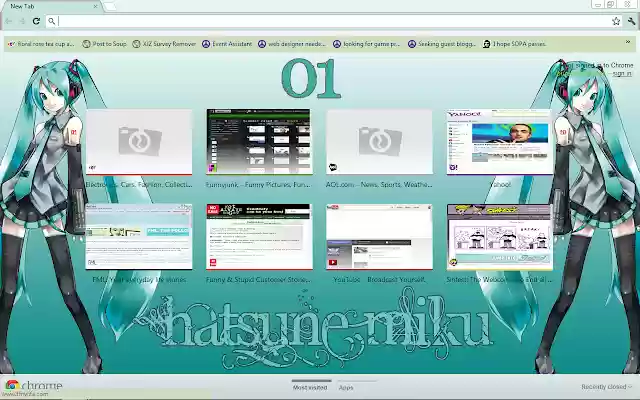The image size is (640, 400).
Task: Click the AOL.com - News, Sports title text
Action: click(379, 185)
